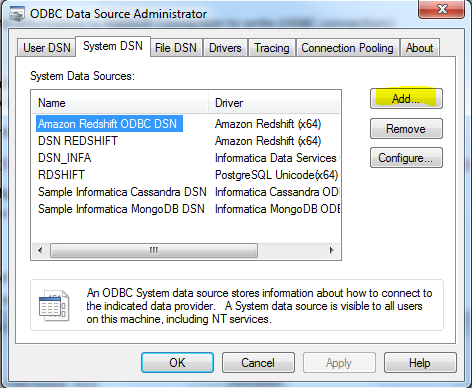472x388 pixels.
Task: Click the Help button
Action: 420,362
